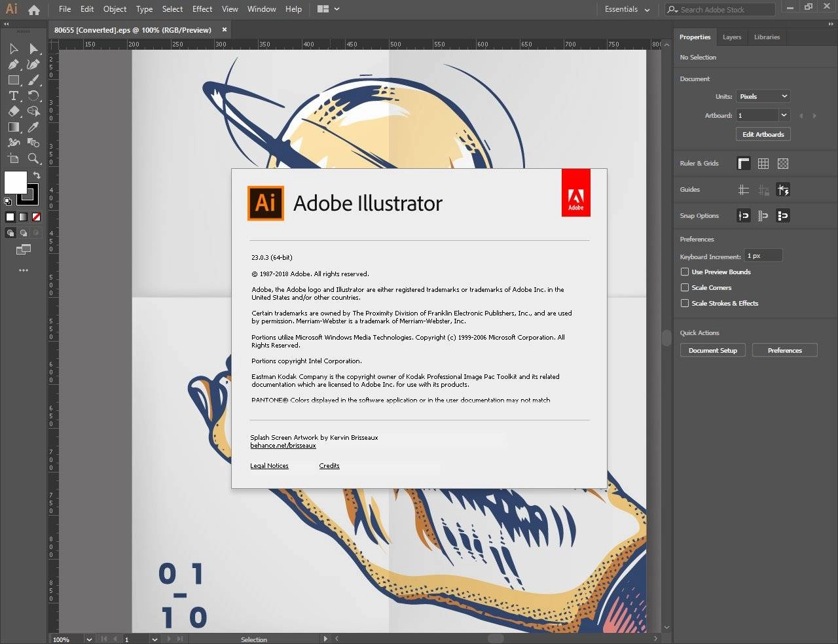This screenshot has width=838, height=644.
Task: Collapse the right panel dock with double-arrow
Action: [832, 24]
